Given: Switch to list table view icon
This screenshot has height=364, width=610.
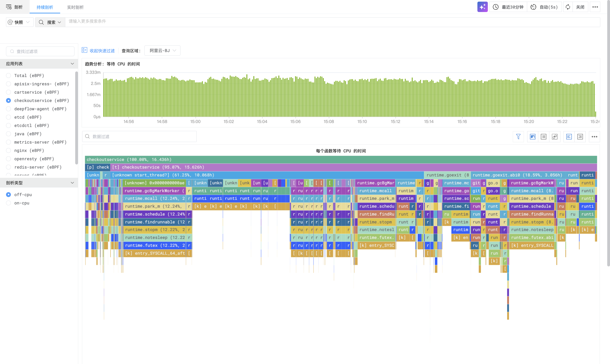Looking at the screenshot, I should [544, 137].
